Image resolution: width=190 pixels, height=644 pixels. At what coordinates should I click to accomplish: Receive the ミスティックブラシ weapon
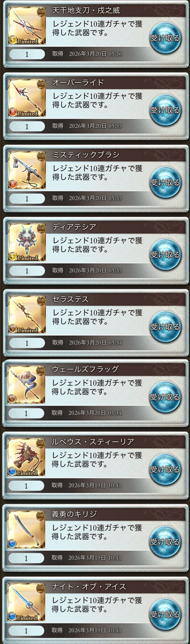coord(165,183)
